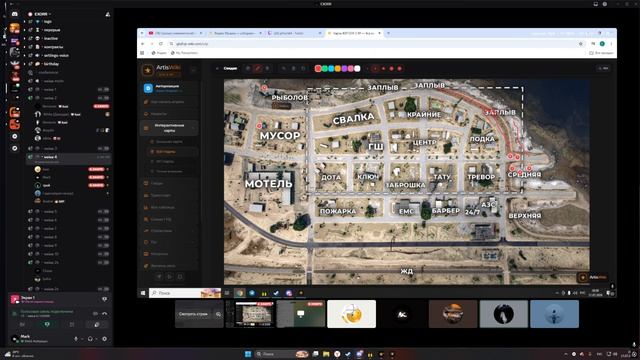The width and height of the screenshot is (640, 360).
Task: Click the browser address bar
Action: (376, 44)
